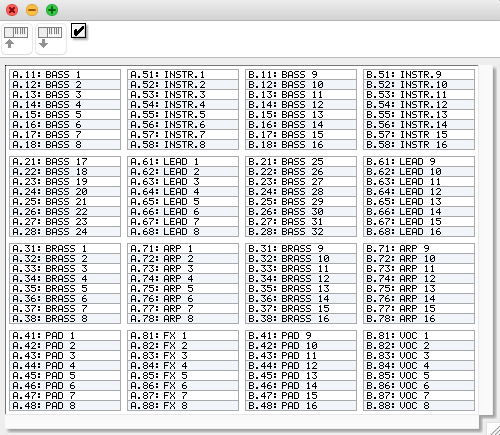The height and width of the screenshot is (435, 500).
Task: Select patch A.11: BASS 1
Action: point(65,75)
